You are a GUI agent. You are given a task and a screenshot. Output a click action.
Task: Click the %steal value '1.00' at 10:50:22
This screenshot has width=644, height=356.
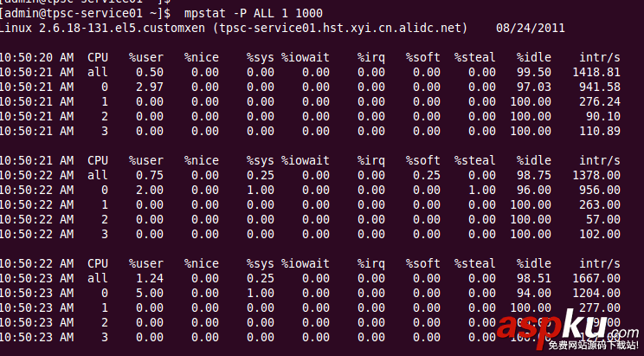(482, 191)
